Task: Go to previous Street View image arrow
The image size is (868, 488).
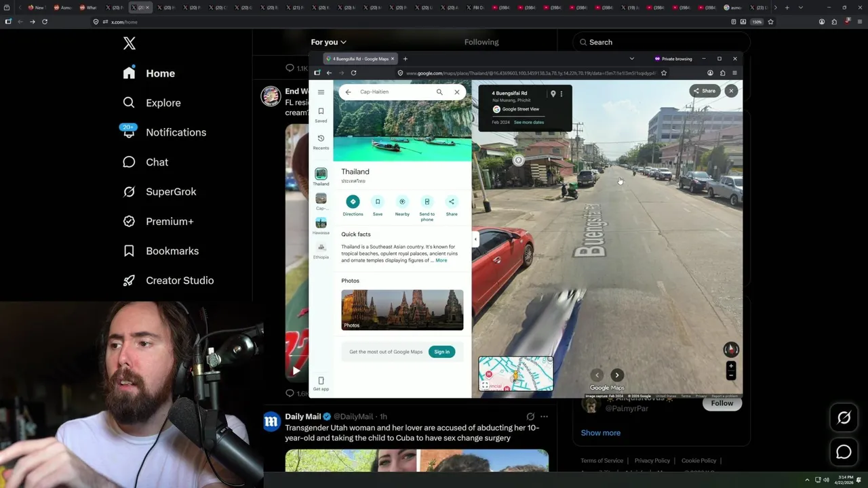Action: pos(597,375)
